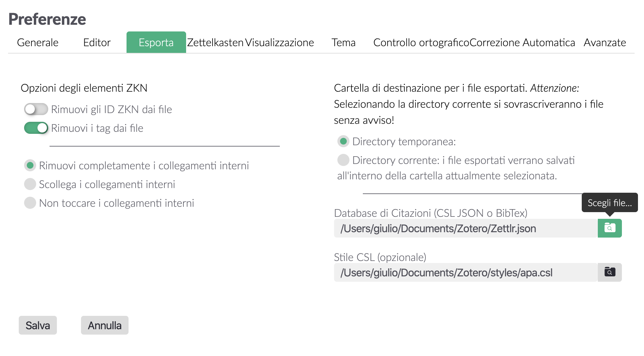Open the Correzione Automatica tab
Viewport: 644px width, 356px height.
(x=522, y=42)
